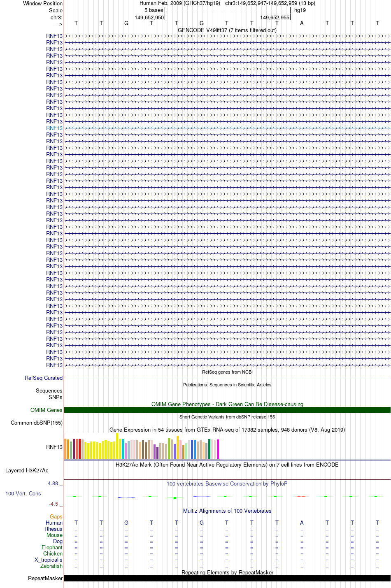Click the chr3:149,652,947-149,652,959 coordinates text
This screenshot has height=588, width=391.
pyautogui.click(x=270, y=3)
